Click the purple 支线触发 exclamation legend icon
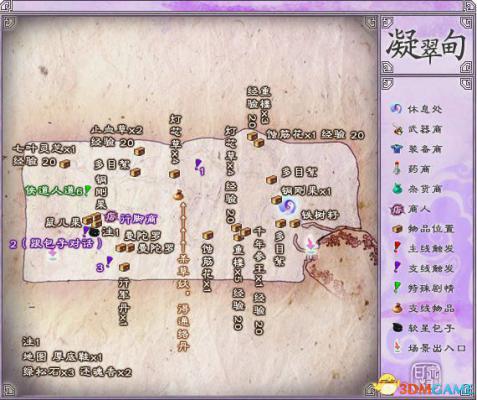The image size is (477, 400). (x=397, y=268)
